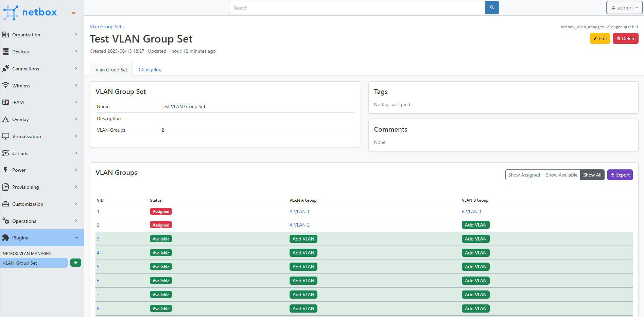Collapse the Plugins menu chevron
The image size is (644, 317).
[x=76, y=238]
